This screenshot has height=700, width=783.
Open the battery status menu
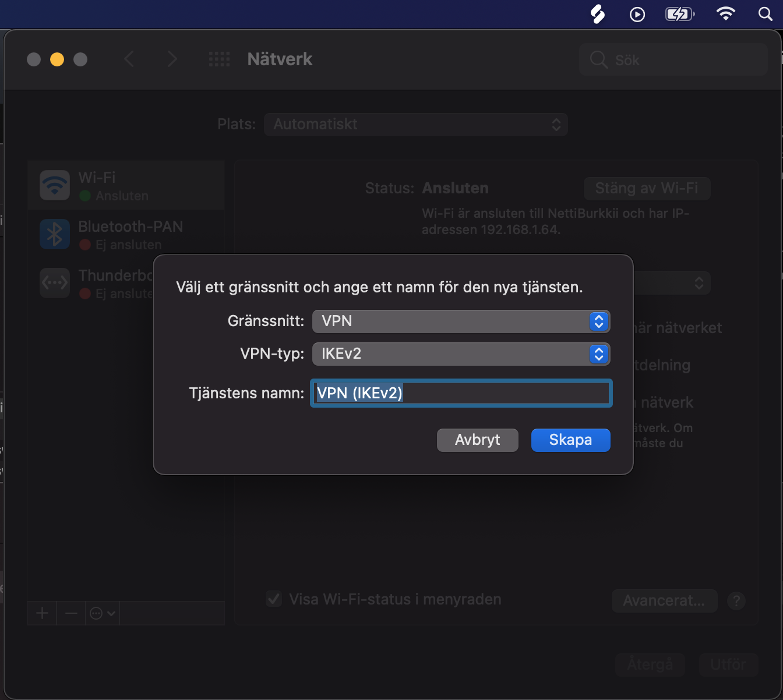pyautogui.click(x=679, y=13)
